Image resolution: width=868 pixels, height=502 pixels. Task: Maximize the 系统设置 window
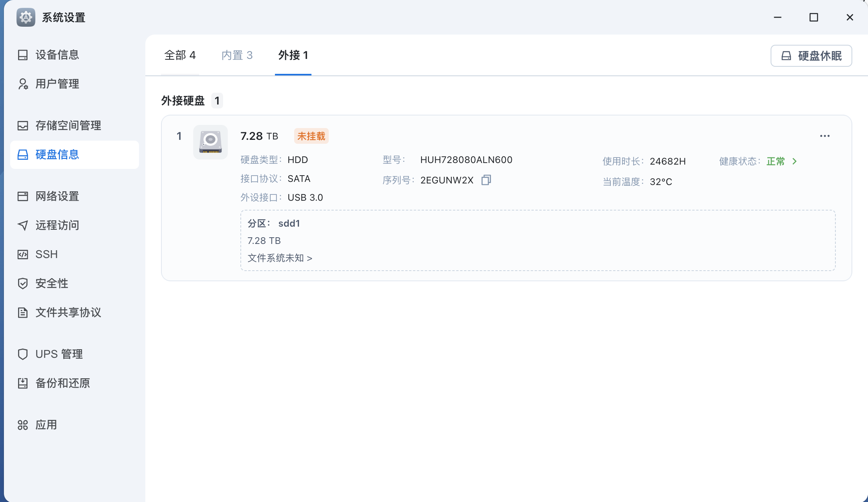pyautogui.click(x=814, y=17)
